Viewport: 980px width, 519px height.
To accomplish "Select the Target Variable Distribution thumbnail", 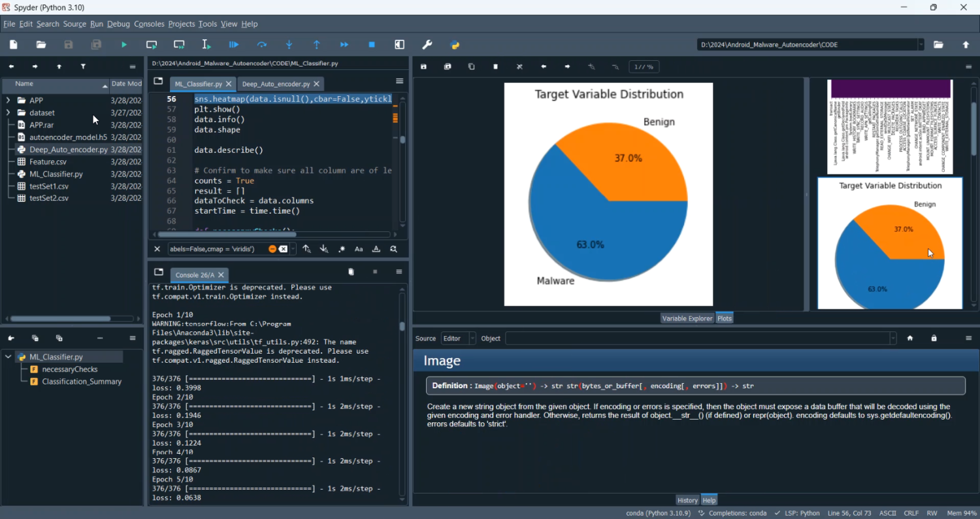I will click(889, 243).
